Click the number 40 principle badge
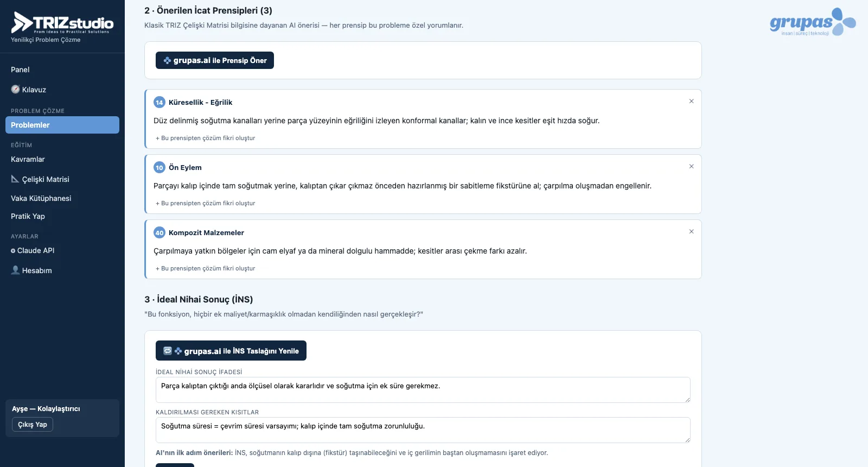The image size is (868, 467). click(x=159, y=232)
